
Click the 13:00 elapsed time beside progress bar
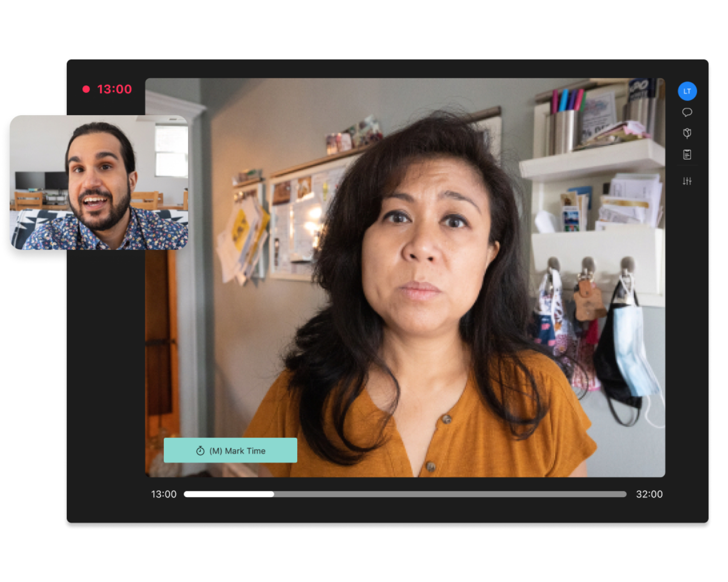pos(164,494)
